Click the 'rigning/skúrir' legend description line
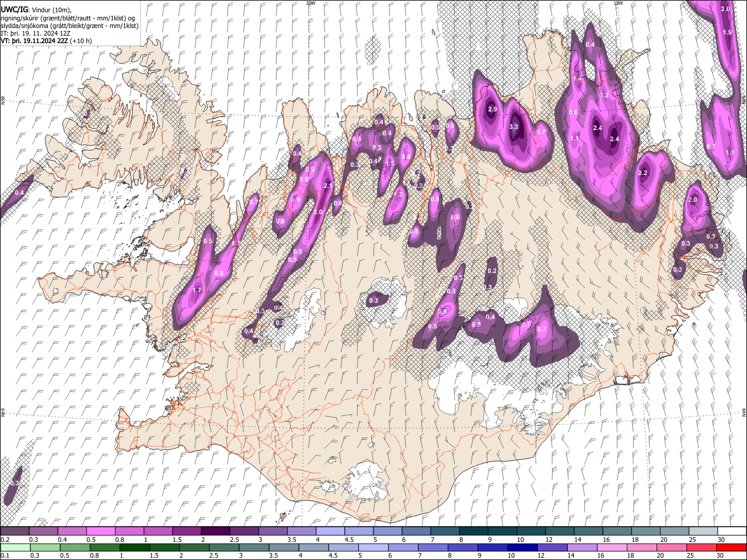The image size is (747, 560). pos(68,17)
